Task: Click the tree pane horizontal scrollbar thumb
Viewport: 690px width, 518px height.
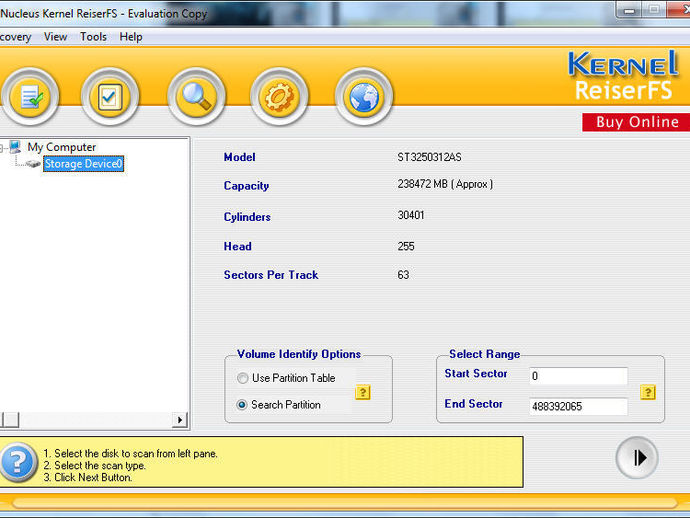Action: pyautogui.click(x=10, y=420)
